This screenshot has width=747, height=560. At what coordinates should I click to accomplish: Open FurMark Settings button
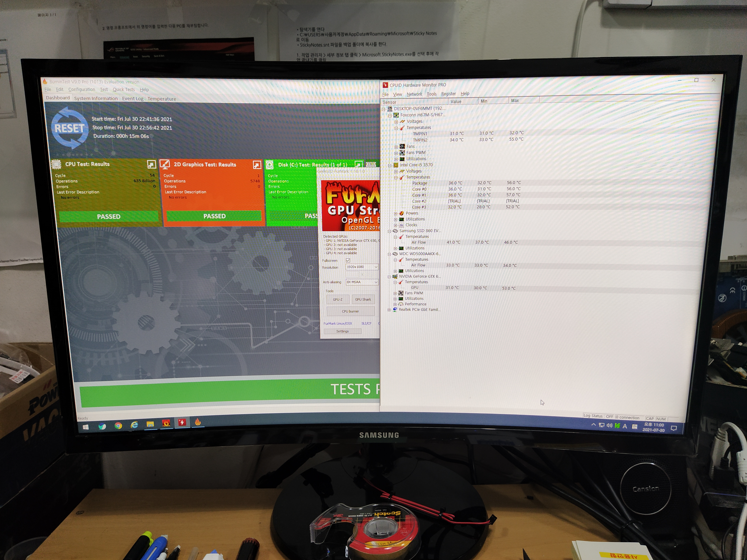point(342,331)
